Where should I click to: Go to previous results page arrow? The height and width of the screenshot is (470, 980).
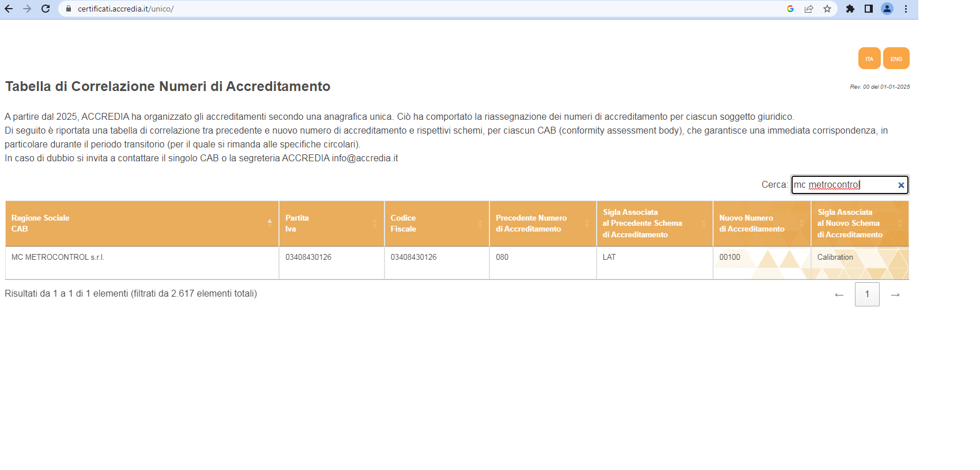839,294
